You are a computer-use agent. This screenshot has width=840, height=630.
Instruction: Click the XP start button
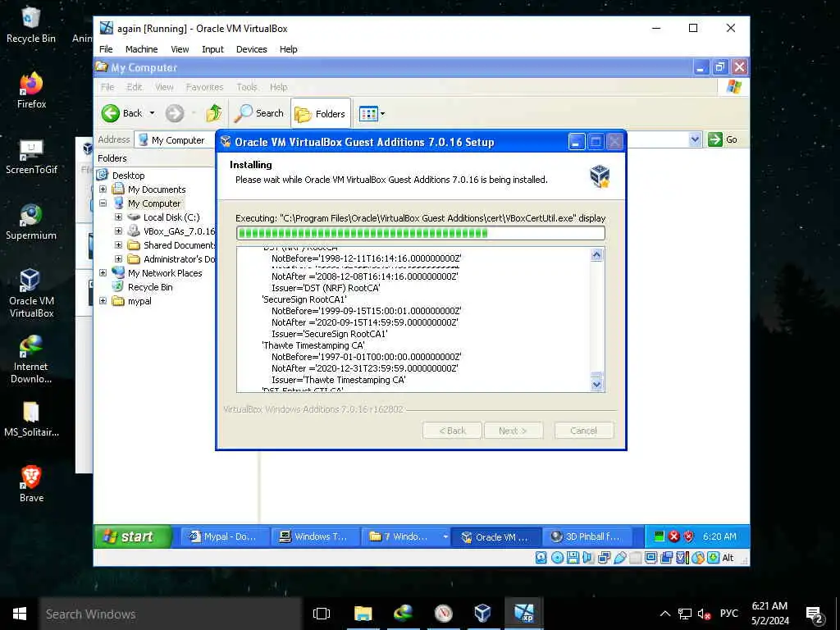coord(133,536)
